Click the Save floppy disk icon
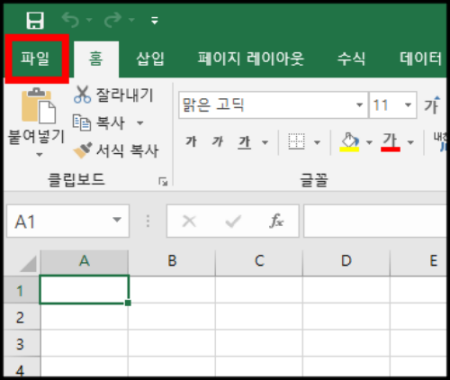450x380 pixels. [x=35, y=20]
